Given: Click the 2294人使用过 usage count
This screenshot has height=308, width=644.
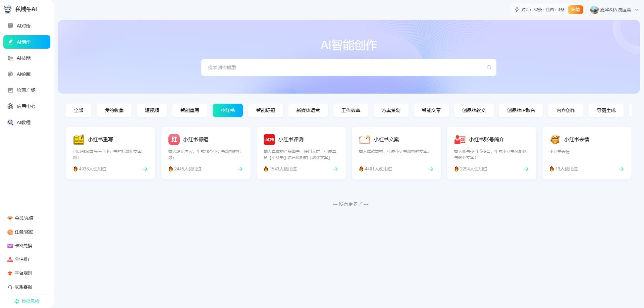Looking at the screenshot, I should point(474,169).
